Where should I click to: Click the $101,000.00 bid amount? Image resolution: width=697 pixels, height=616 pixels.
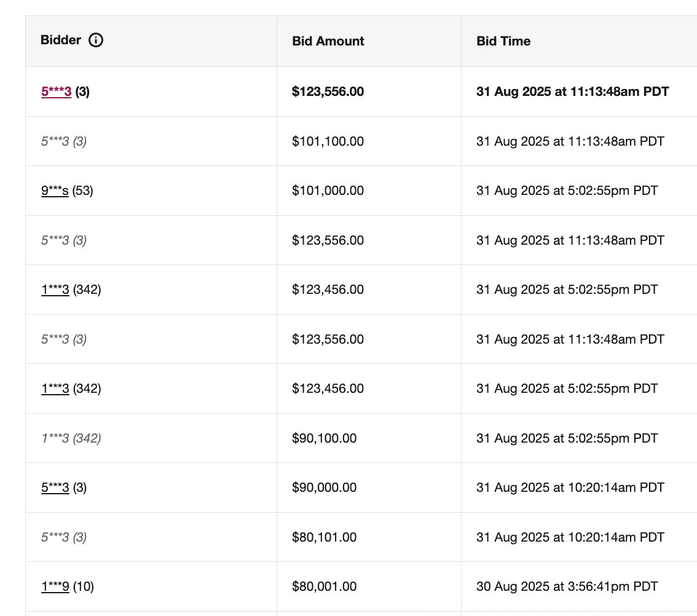328,191
